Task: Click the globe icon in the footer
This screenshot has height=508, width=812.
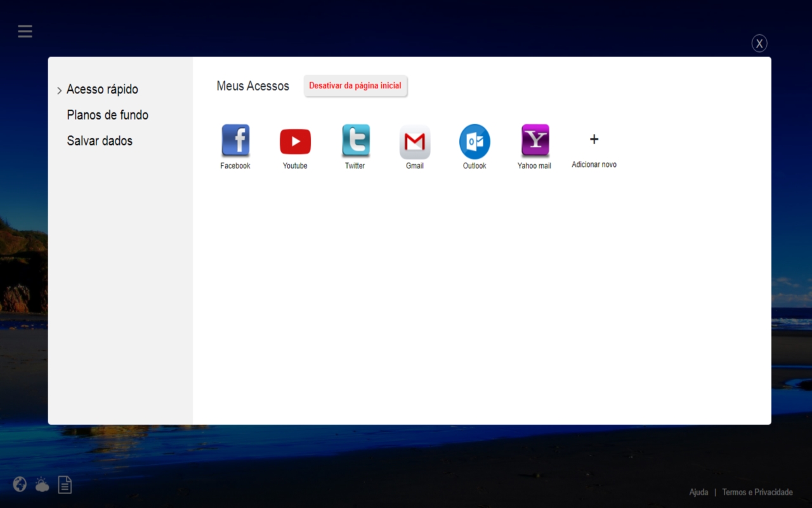Action: click(x=20, y=485)
